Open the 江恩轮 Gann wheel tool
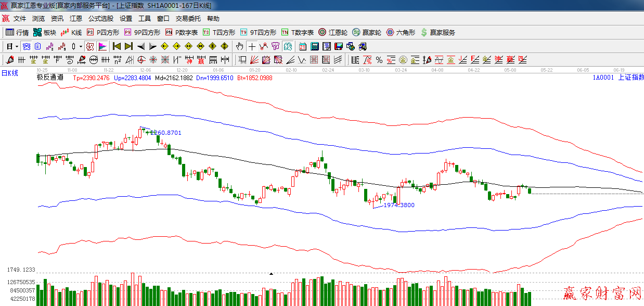This screenshot has height=306, width=644. tap(333, 32)
